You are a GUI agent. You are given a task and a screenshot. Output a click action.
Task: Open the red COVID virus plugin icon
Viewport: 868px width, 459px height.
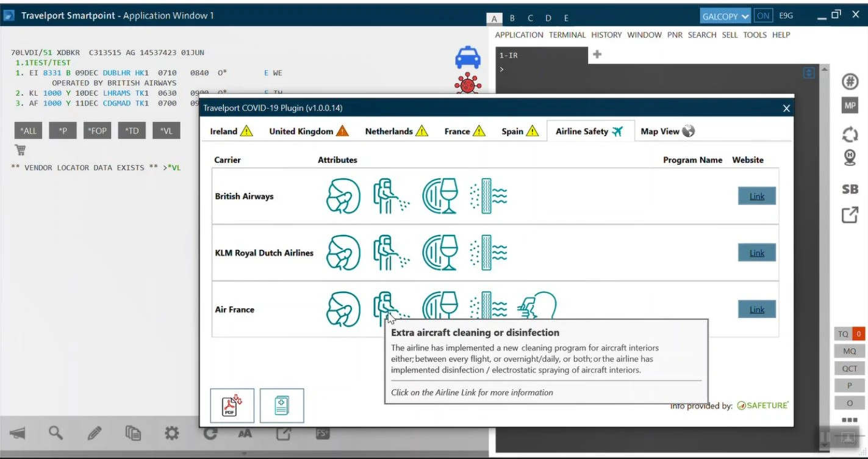pos(468,84)
